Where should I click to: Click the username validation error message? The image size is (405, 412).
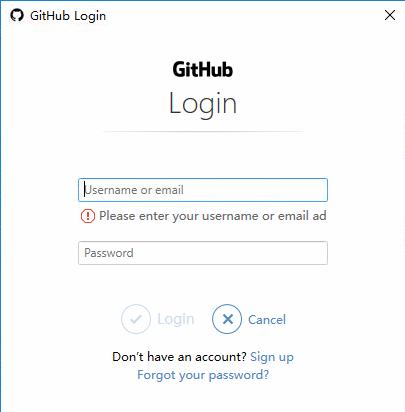tap(213, 216)
